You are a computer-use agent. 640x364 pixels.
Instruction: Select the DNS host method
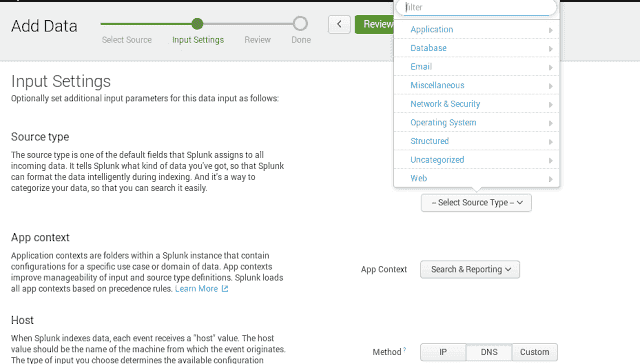[x=489, y=352]
